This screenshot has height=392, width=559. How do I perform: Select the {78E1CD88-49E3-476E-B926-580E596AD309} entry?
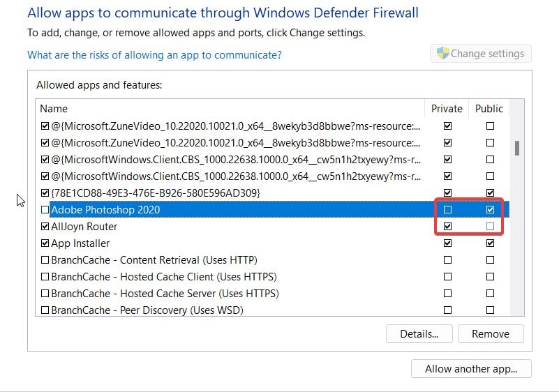156,193
